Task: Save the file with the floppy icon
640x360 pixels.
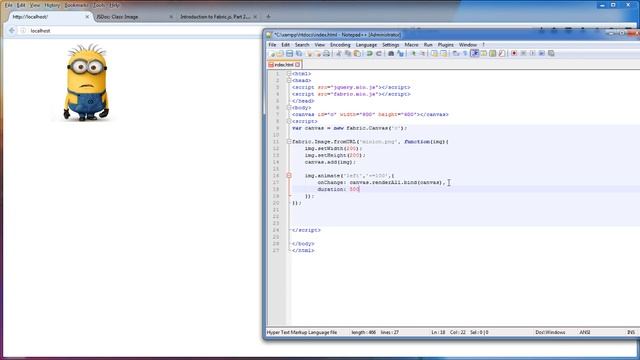Action: pyautogui.click(x=289, y=53)
